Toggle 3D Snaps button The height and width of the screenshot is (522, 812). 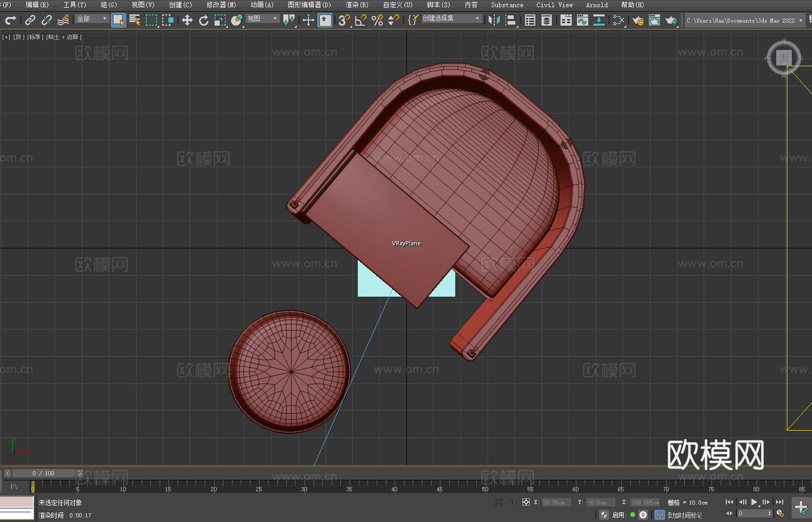coord(344,20)
